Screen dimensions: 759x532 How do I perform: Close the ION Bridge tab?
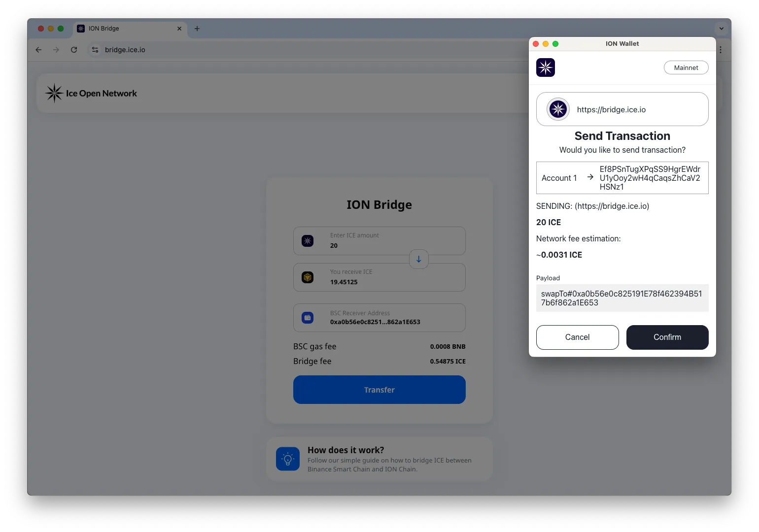tap(179, 29)
